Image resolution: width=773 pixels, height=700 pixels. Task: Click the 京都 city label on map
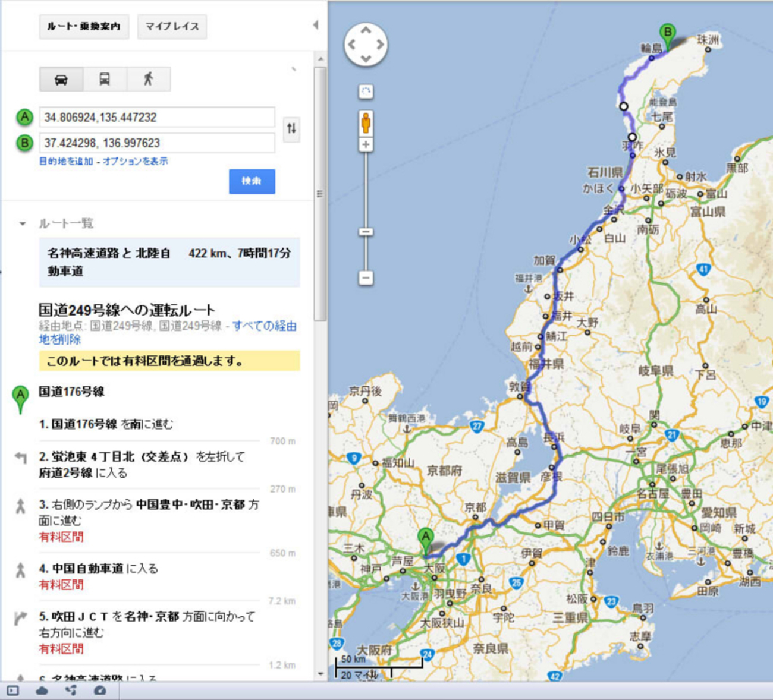(x=475, y=507)
